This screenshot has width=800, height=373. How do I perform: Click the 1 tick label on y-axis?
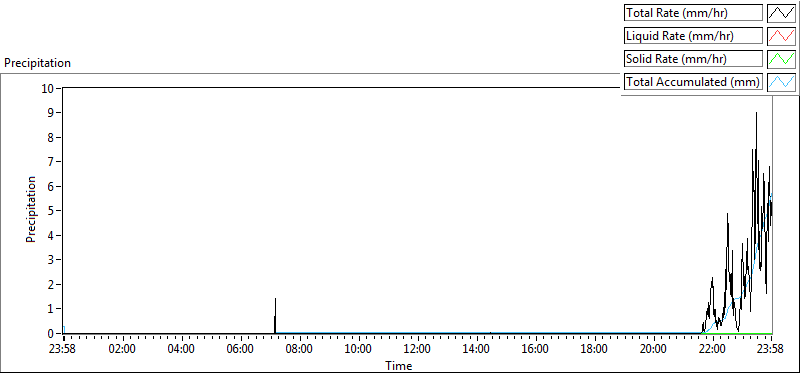point(51,309)
